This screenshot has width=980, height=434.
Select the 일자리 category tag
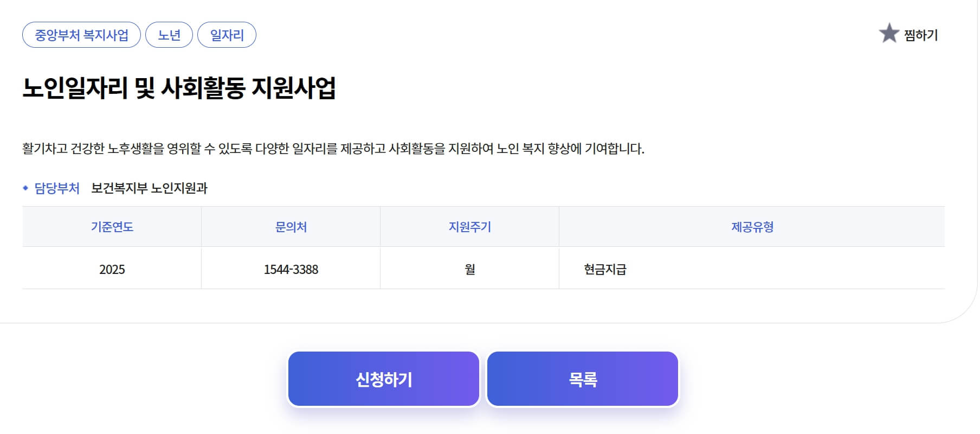pyautogui.click(x=227, y=35)
